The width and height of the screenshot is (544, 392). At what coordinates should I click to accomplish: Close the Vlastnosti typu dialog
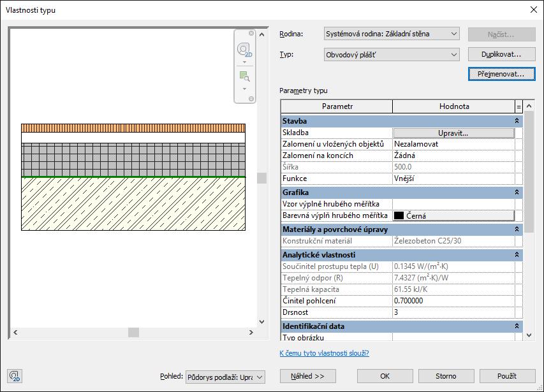pos(534,10)
